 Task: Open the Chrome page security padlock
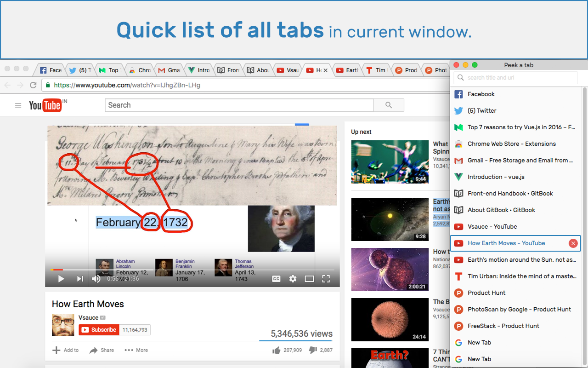point(47,85)
